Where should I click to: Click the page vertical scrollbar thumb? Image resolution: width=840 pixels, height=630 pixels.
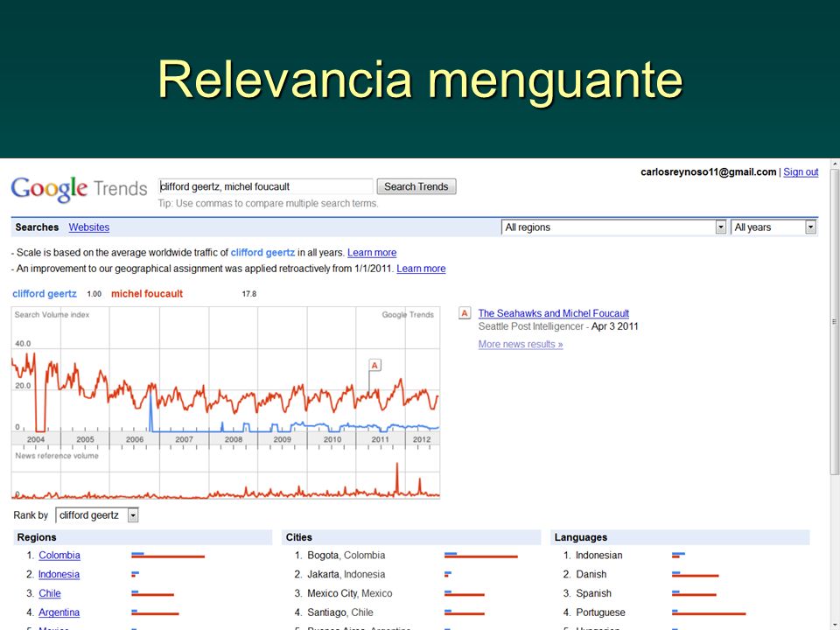(834, 321)
